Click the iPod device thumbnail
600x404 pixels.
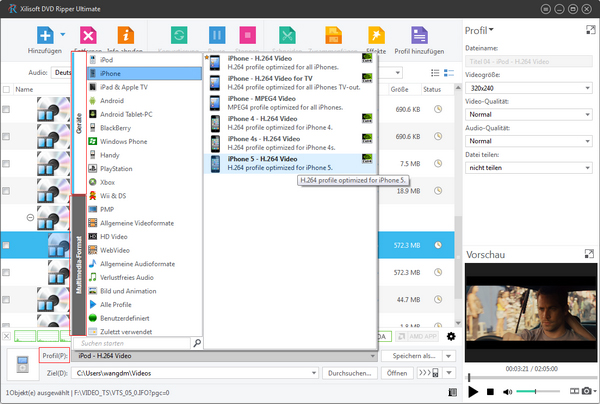coord(23,364)
